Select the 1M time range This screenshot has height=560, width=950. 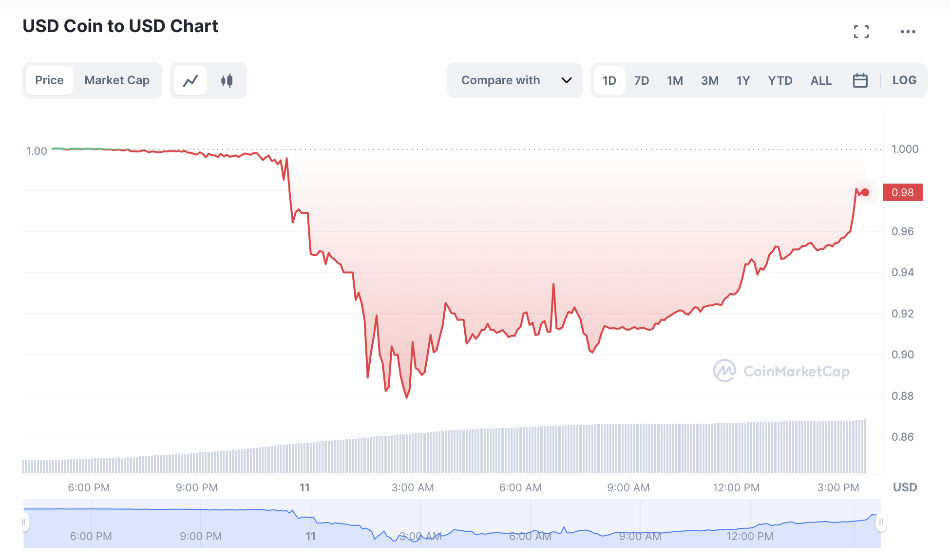pos(675,80)
